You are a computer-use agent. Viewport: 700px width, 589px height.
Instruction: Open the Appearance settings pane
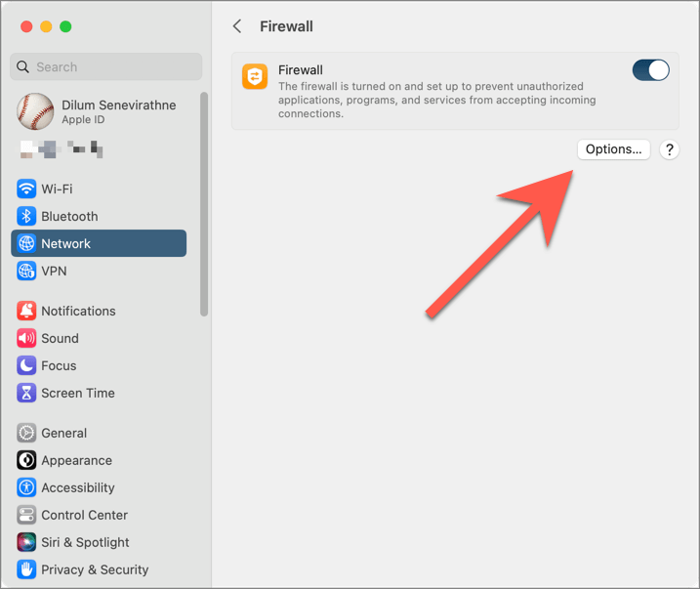pyautogui.click(x=76, y=460)
